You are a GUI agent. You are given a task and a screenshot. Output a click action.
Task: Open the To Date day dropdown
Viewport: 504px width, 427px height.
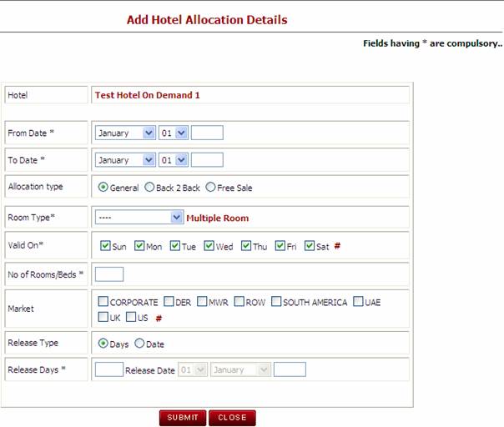pyautogui.click(x=174, y=160)
